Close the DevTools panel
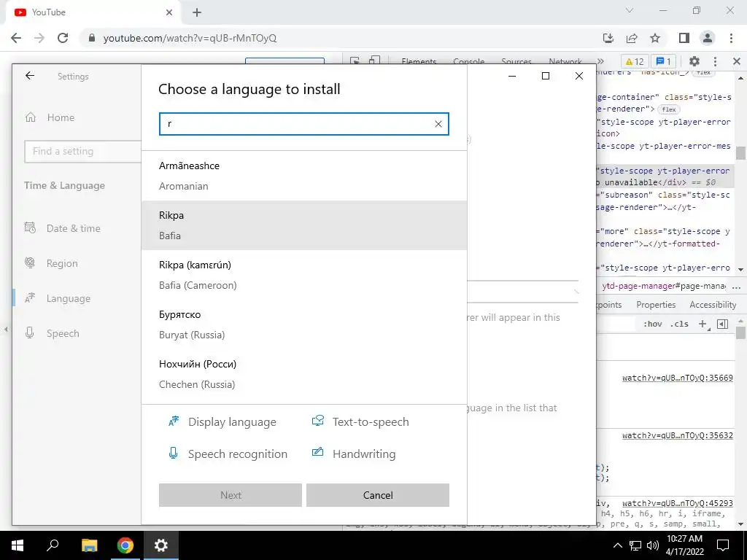The width and height of the screenshot is (747, 560). coord(737,61)
